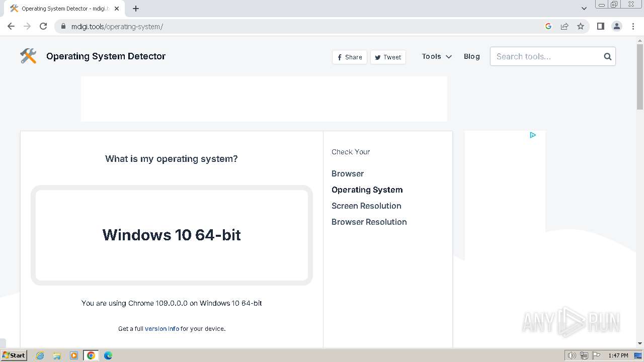Open the side panel icon
This screenshot has height=362, width=644.
coord(600,26)
